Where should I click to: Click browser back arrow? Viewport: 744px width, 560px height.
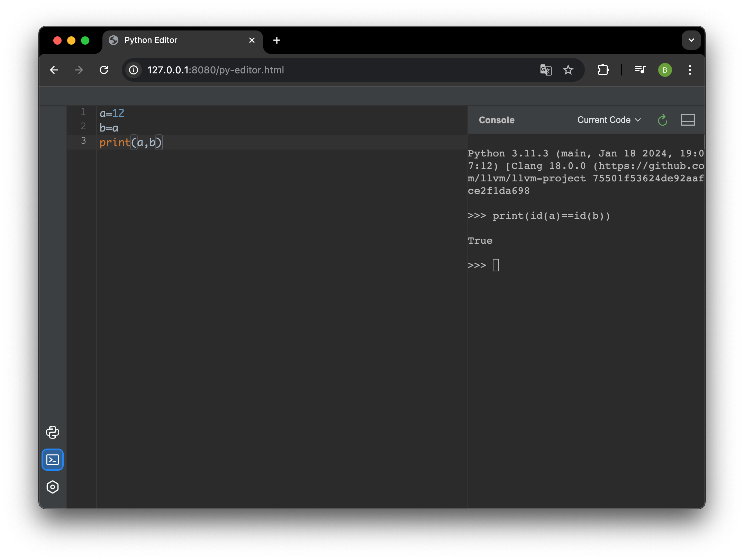coord(54,70)
